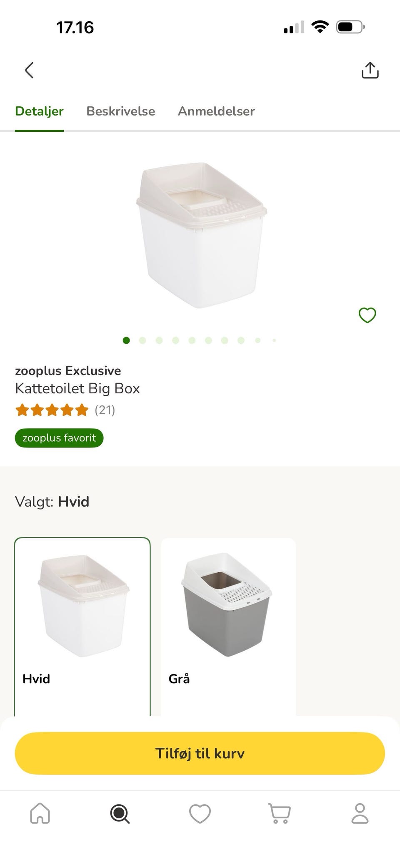Open the home tab icon
Viewport: 400px width, 868px height.
(x=40, y=813)
